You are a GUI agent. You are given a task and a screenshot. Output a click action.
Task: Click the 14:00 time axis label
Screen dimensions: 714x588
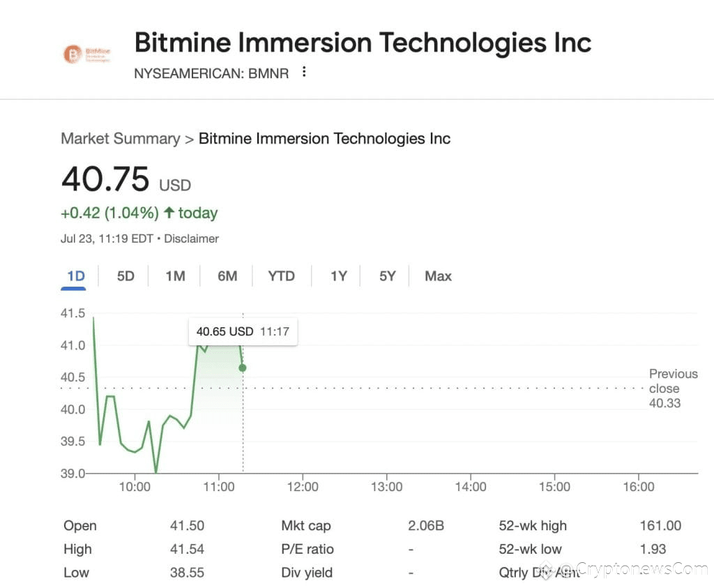tap(471, 487)
